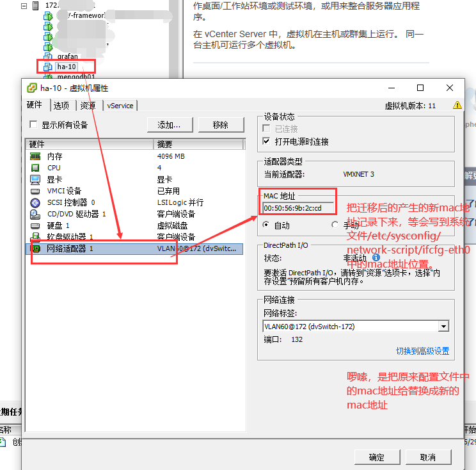Select the 内存 row in hardware list
The image size is (476, 470).
tap(134, 156)
